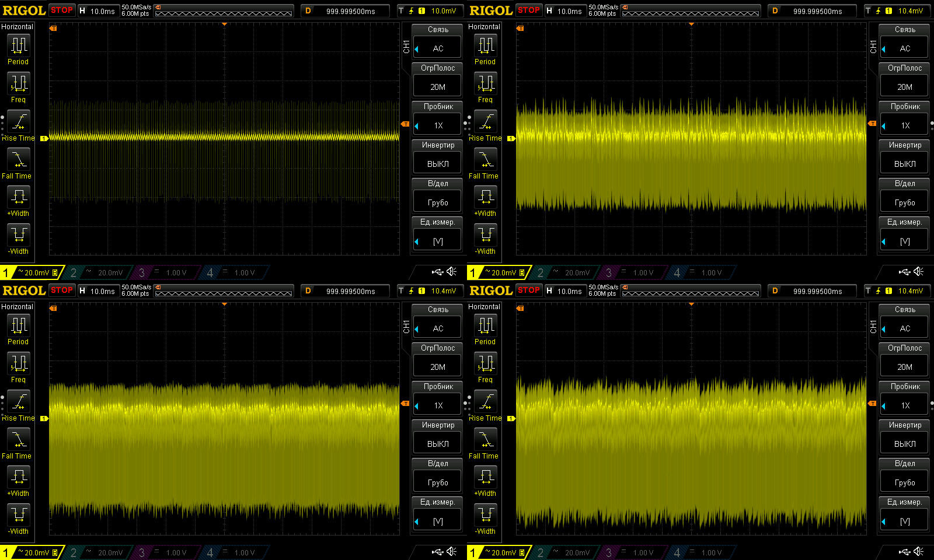
Task: Select the Freq measurement icon in the top-right scope
Action: [x=485, y=83]
